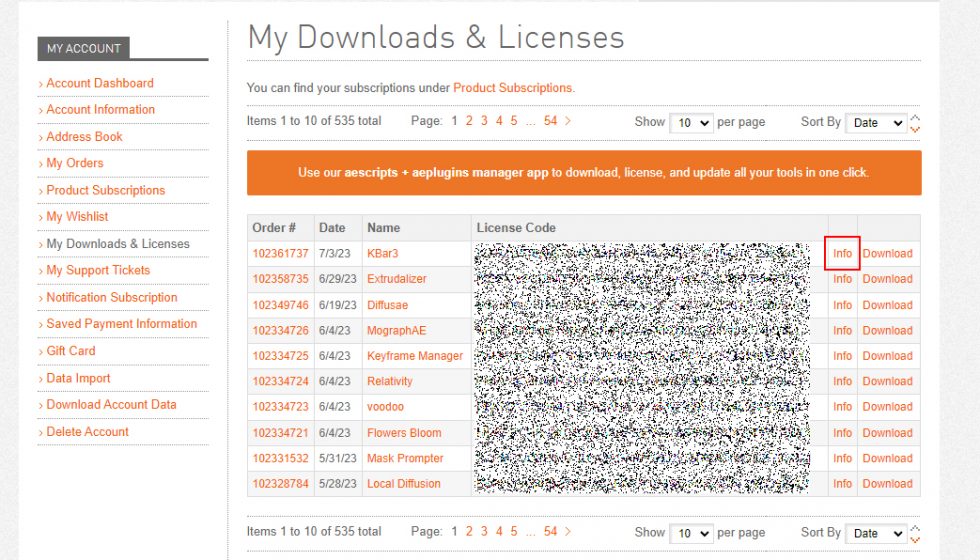Click the next page arrow in top pagination
This screenshot has width=980, height=560.
click(x=568, y=121)
